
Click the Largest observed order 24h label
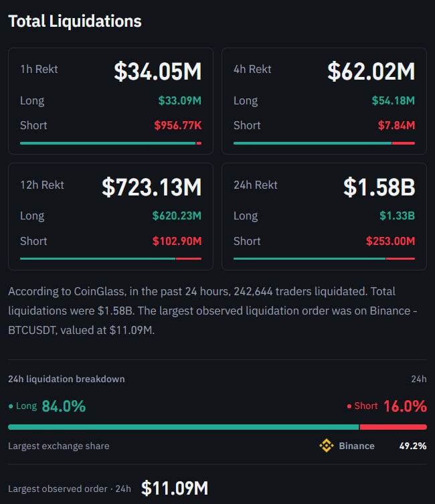click(70, 489)
